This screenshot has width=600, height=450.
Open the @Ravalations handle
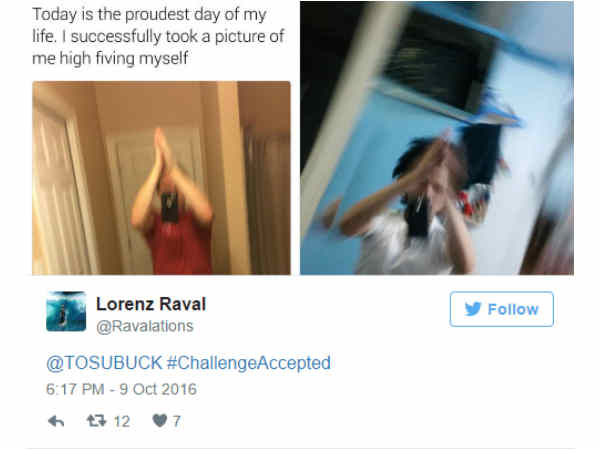click(x=145, y=326)
